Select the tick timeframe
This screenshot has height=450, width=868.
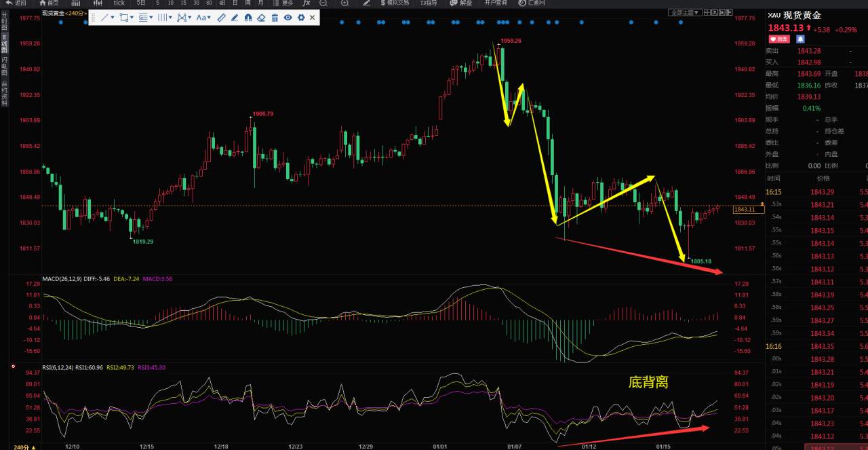click(x=119, y=3)
